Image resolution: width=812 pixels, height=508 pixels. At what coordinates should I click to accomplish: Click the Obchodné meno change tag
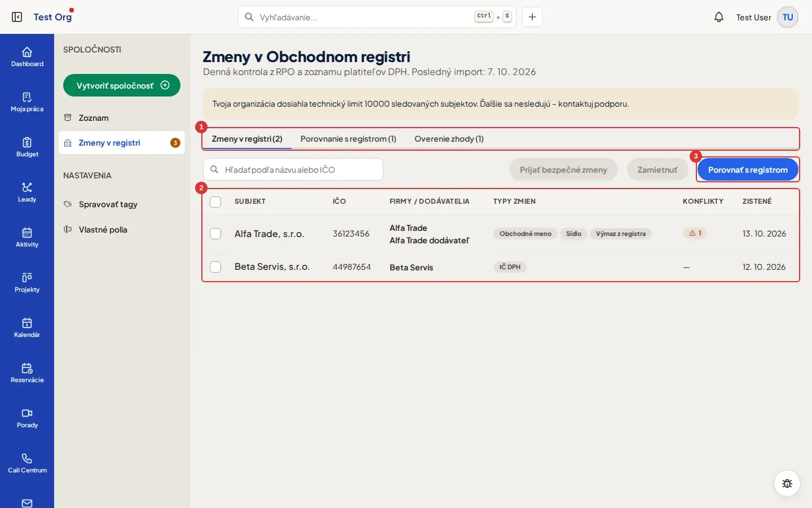tap(526, 234)
